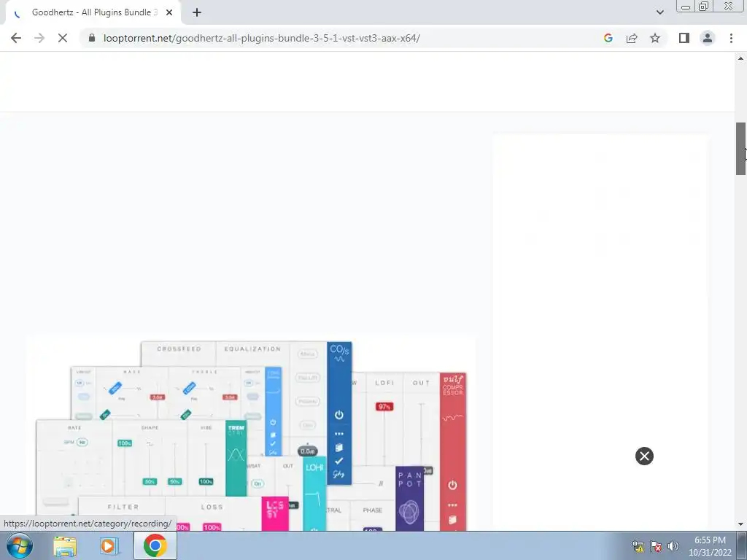
Task: Click the forward navigation arrow
Action: (x=39, y=38)
